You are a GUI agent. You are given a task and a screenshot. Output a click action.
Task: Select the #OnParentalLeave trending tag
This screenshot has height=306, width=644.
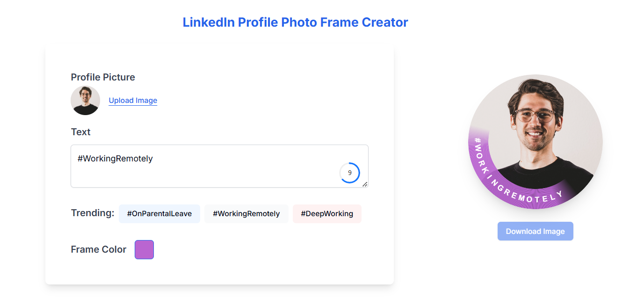159,214
